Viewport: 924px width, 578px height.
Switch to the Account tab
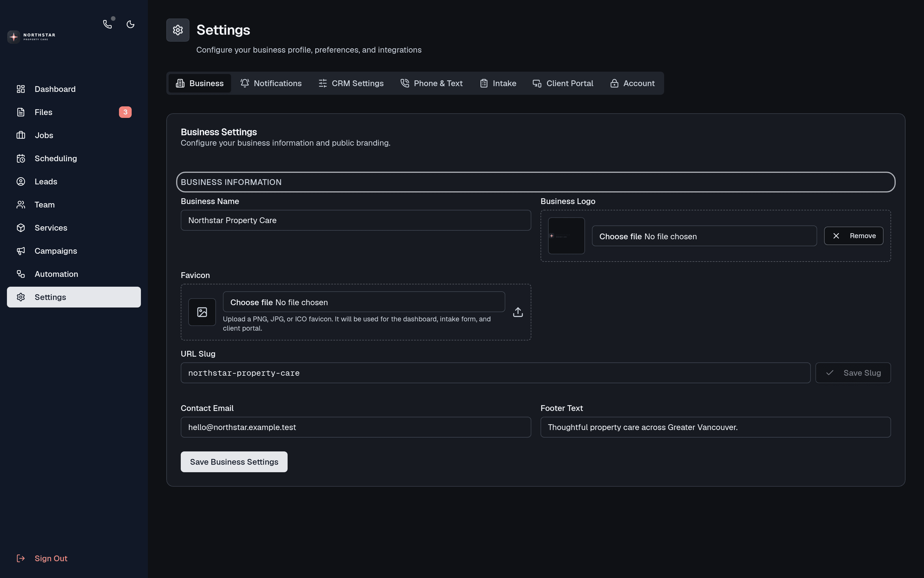coord(632,83)
